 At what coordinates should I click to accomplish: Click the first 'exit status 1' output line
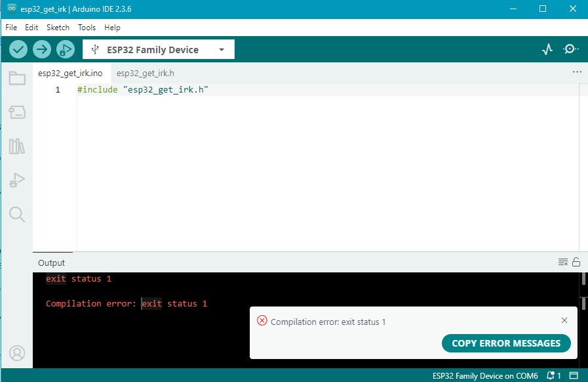(79, 279)
